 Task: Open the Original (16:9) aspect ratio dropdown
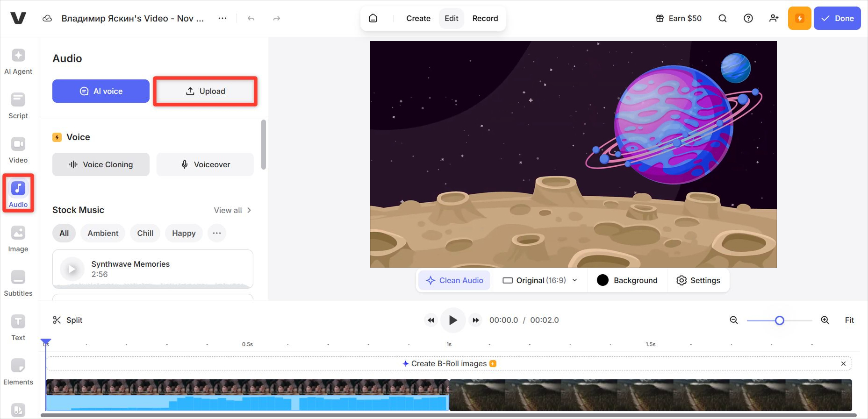(540, 280)
